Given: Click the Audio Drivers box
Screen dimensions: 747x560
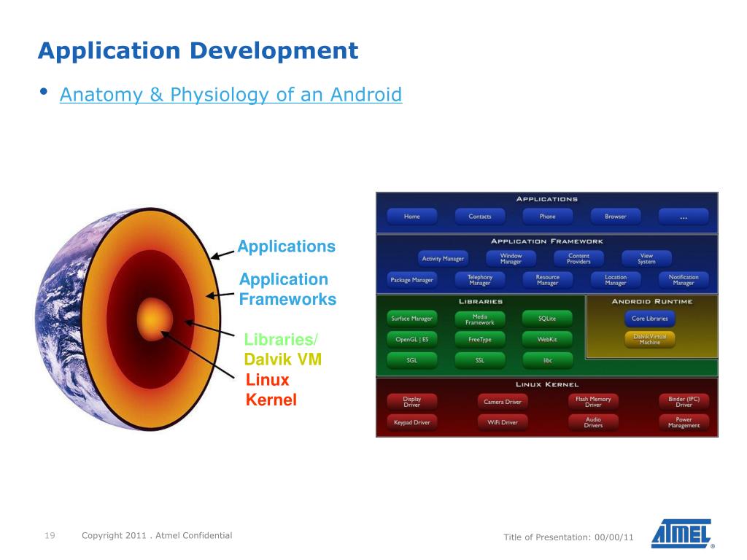Looking at the screenshot, I should [593, 422].
